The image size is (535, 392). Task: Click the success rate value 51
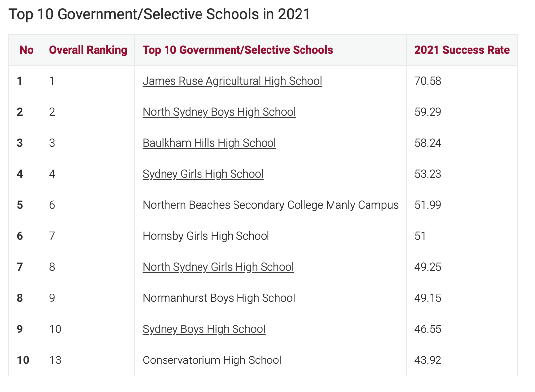(420, 236)
